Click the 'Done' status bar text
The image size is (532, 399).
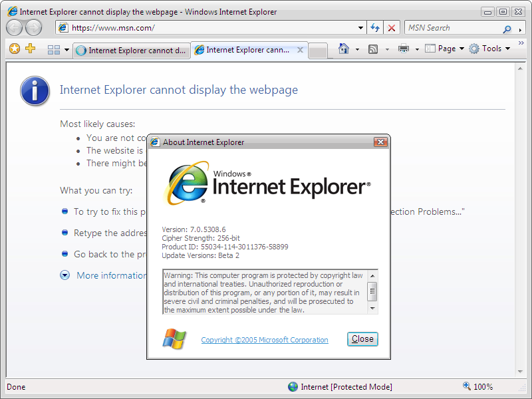click(16, 387)
